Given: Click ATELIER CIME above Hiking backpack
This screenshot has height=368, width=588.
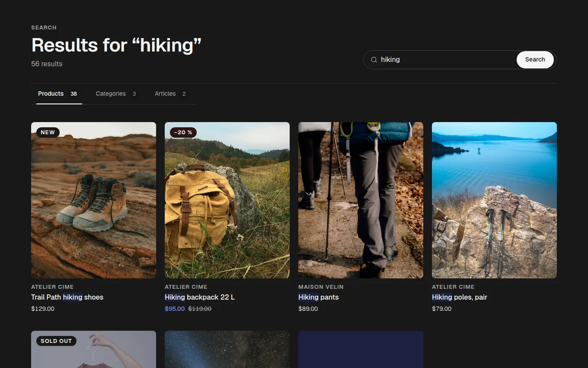Looking at the screenshot, I should click(x=186, y=287).
